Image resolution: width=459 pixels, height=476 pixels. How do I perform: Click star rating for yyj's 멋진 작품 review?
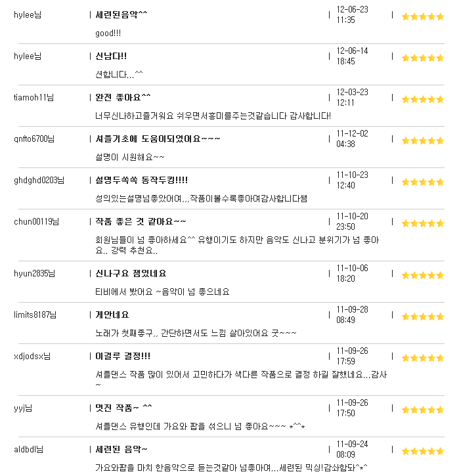tap(423, 410)
